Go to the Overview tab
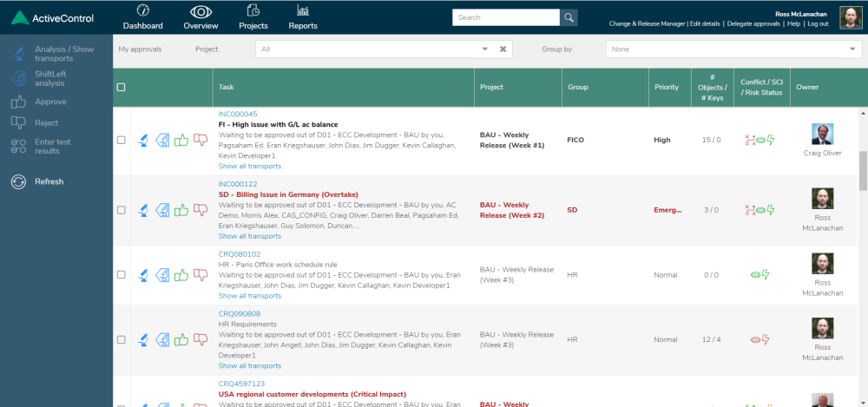This screenshot has height=407, width=868. (201, 17)
